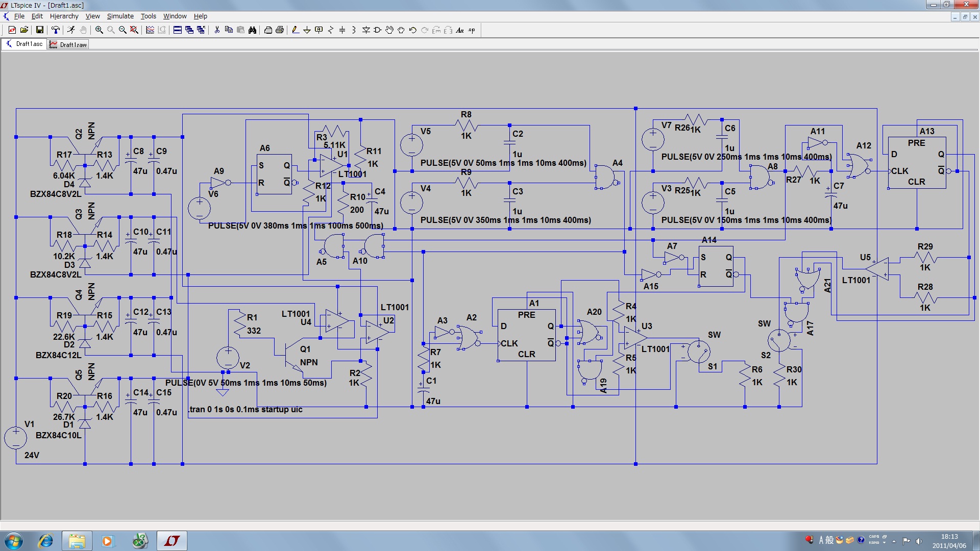
Task: Run the simulation with the running man icon
Action: point(71,30)
